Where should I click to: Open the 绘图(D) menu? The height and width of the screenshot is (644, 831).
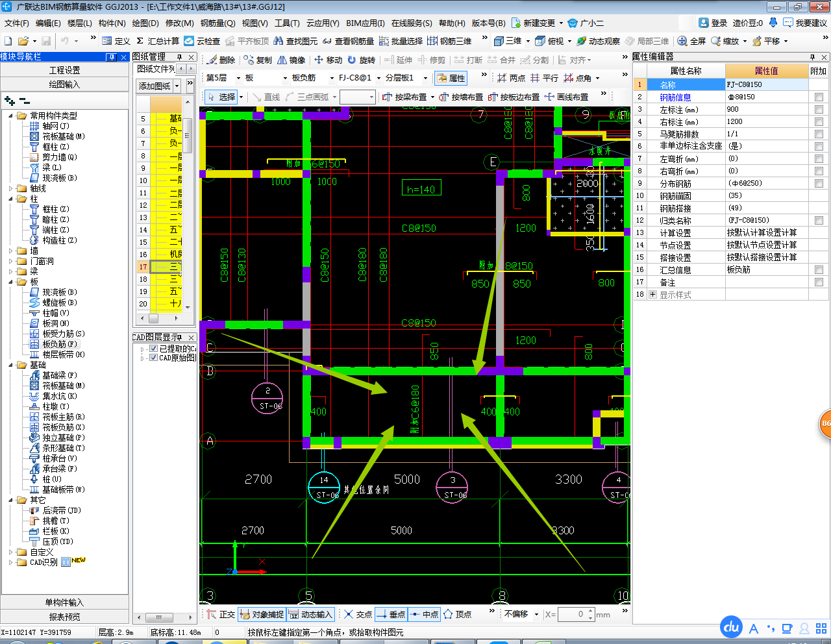(145, 23)
